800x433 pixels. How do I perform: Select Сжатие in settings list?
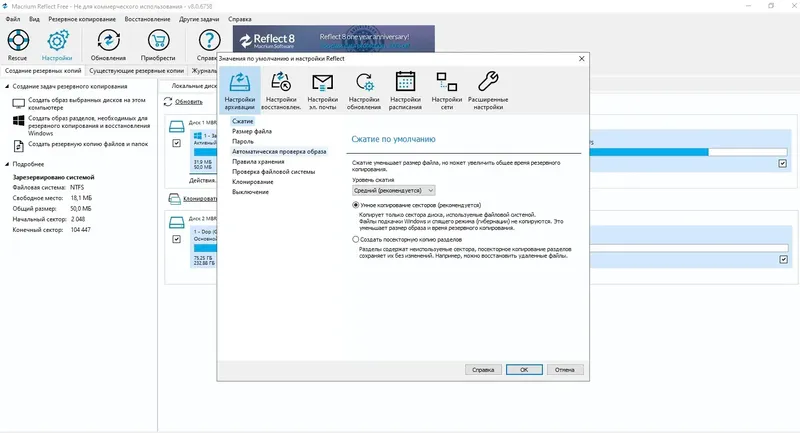pyautogui.click(x=243, y=121)
